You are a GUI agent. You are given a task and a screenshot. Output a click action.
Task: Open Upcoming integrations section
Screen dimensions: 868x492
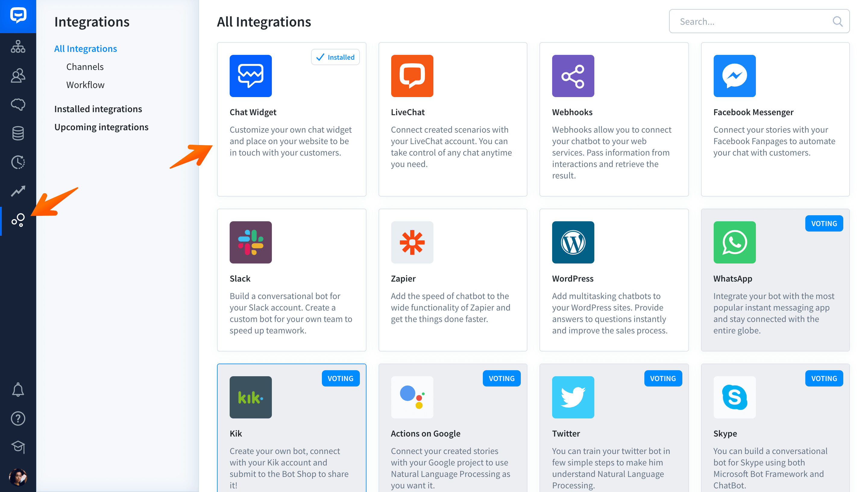click(x=101, y=127)
